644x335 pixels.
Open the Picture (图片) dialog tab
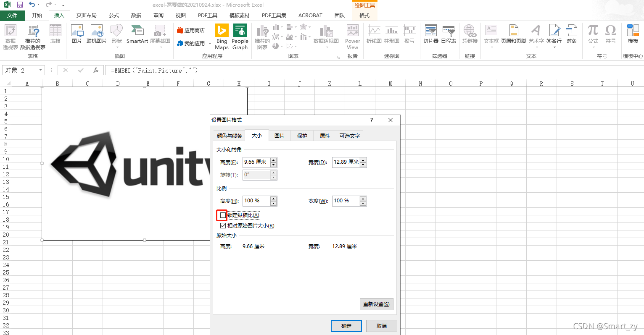280,136
